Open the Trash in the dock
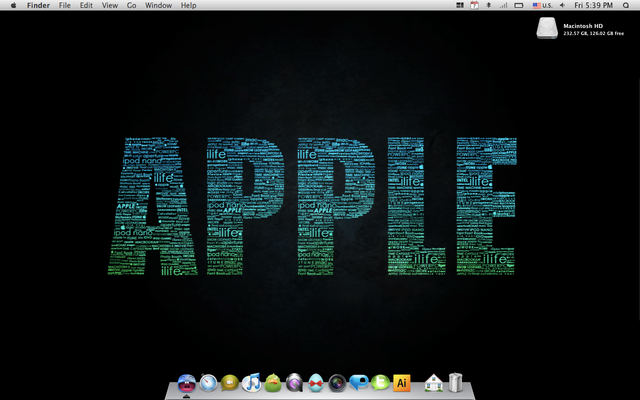 tap(455, 382)
